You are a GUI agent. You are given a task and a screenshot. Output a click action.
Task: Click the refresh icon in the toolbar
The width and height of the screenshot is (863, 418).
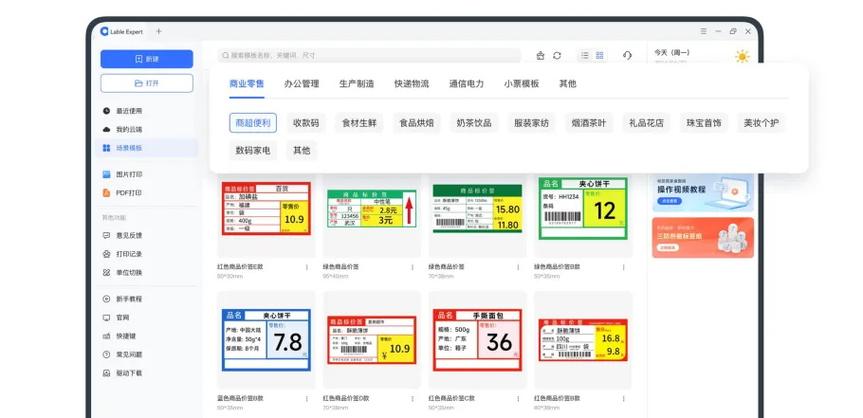tap(557, 56)
